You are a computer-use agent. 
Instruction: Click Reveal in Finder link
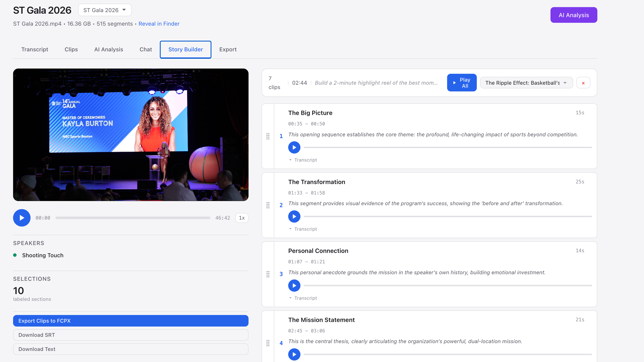coord(159,24)
